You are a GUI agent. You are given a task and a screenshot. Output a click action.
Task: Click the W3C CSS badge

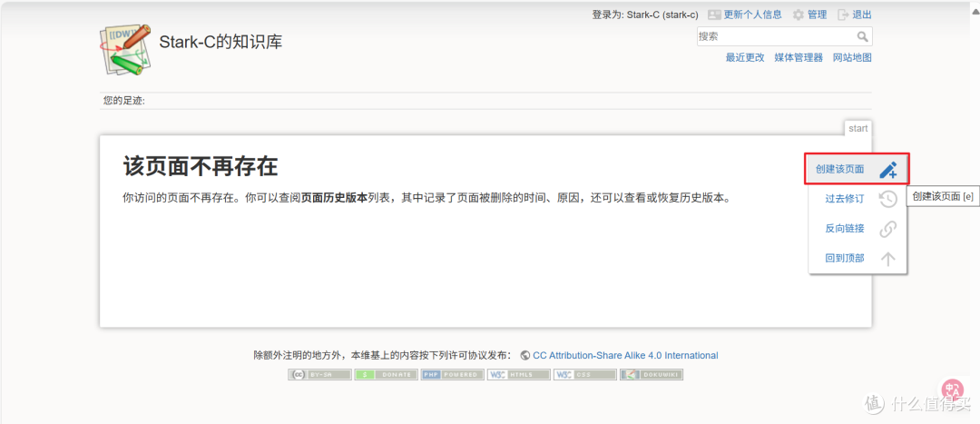[x=585, y=375]
